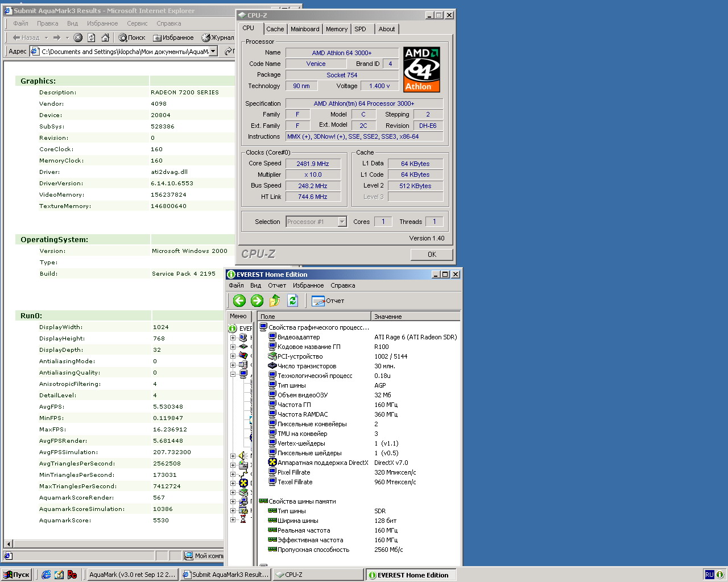728x582 pixels.
Task: Open the address bar dropdown in Internet Explorer
Action: coord(213,51)
